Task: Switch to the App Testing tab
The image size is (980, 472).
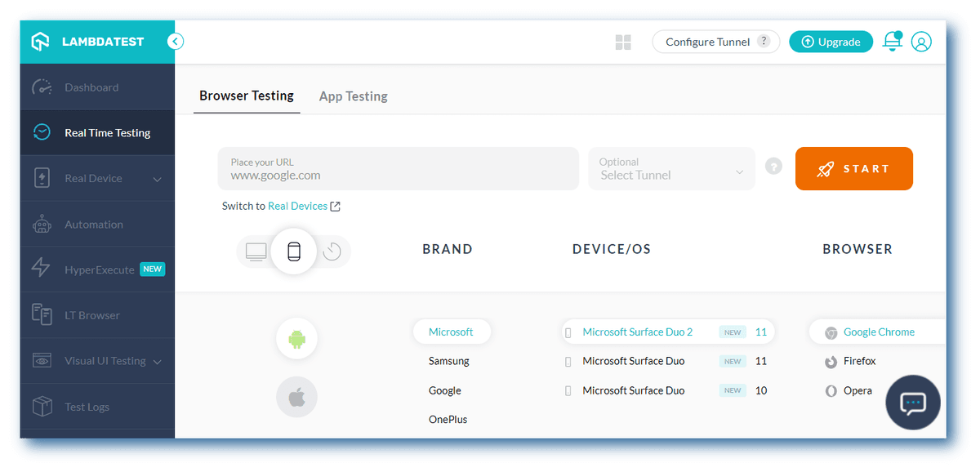Action: [x=354, y=96]
